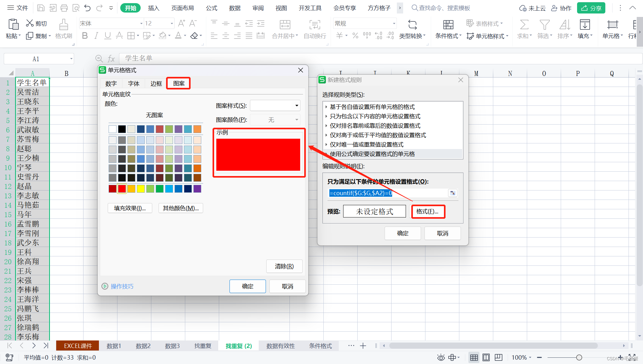The image size is (643, 364).
Task: Click the 填充效果 button
Action: pos(130,208)
